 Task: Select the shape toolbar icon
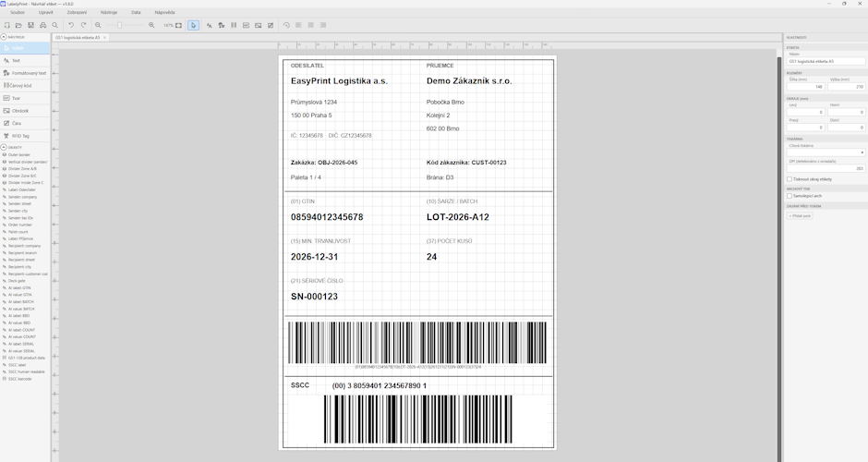(246, 25)
